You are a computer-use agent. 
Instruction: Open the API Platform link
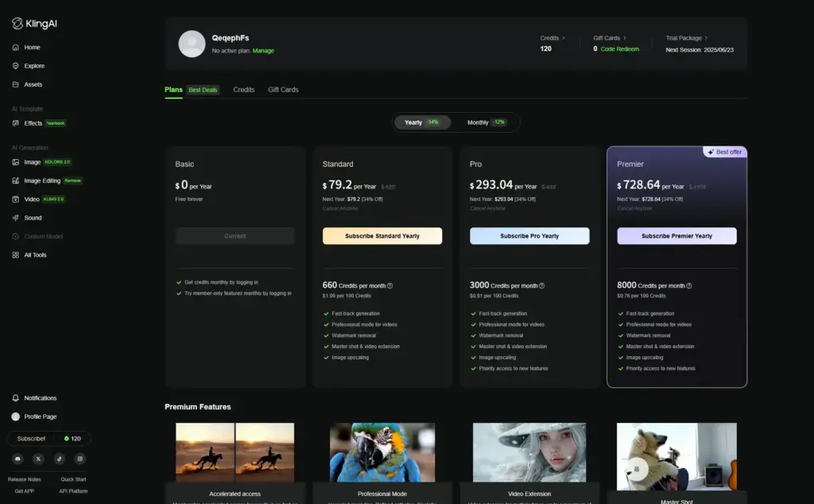pos(73,491)
